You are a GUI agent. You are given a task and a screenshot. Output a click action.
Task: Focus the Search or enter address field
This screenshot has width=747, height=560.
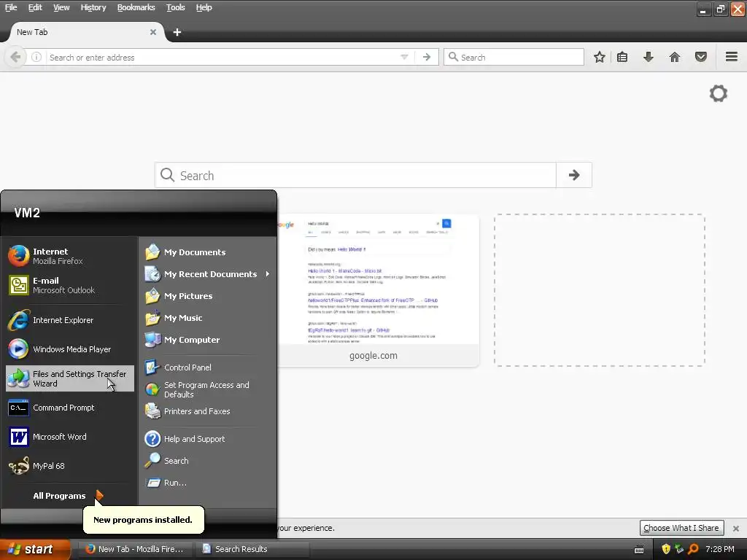point(222,57)
